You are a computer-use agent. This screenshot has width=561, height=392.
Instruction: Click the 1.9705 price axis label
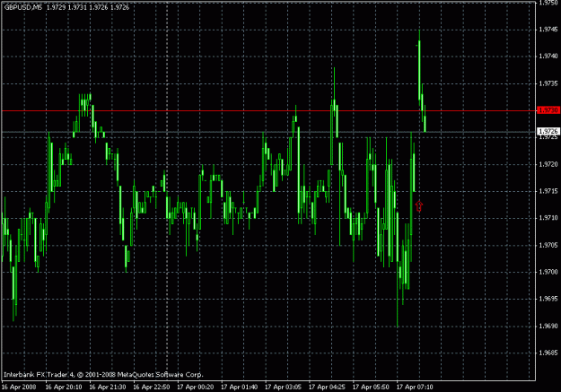[548, 245]
